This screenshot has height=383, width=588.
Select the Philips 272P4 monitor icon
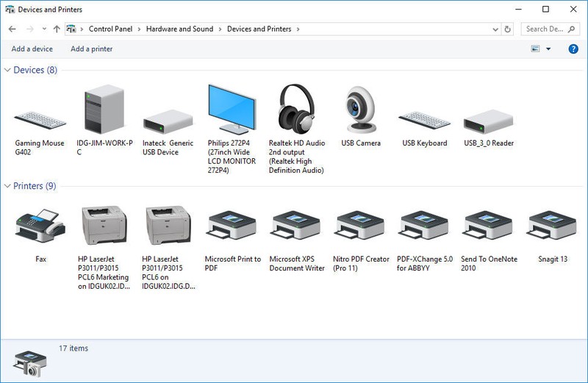tap(231, 110)
